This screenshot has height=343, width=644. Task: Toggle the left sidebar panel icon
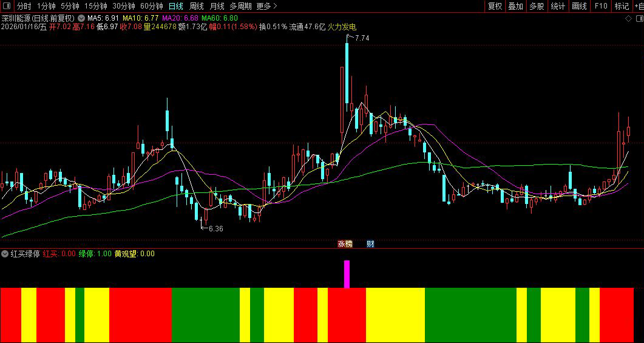[7, 5]
